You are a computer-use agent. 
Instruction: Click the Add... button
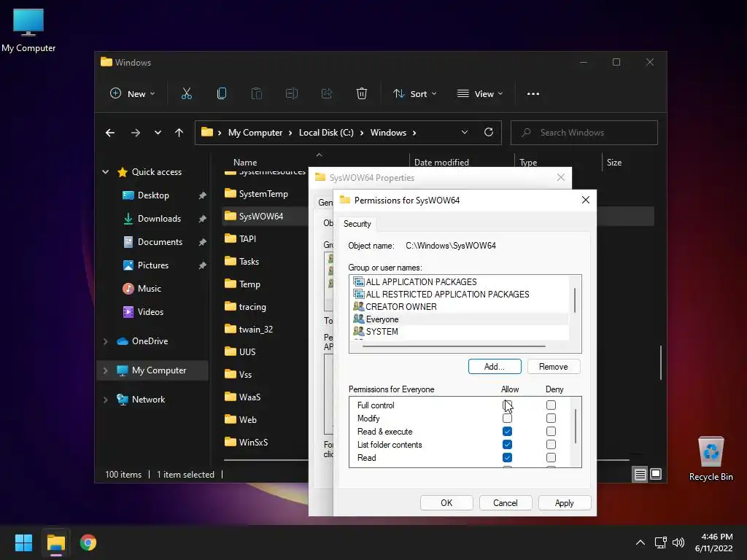coord(495,367)
